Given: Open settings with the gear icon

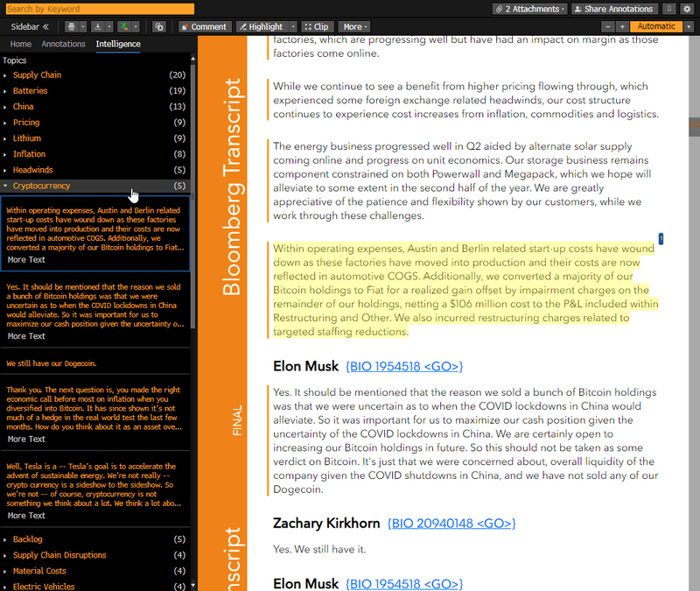Looking at the screenshot, I should coord(687,9).
